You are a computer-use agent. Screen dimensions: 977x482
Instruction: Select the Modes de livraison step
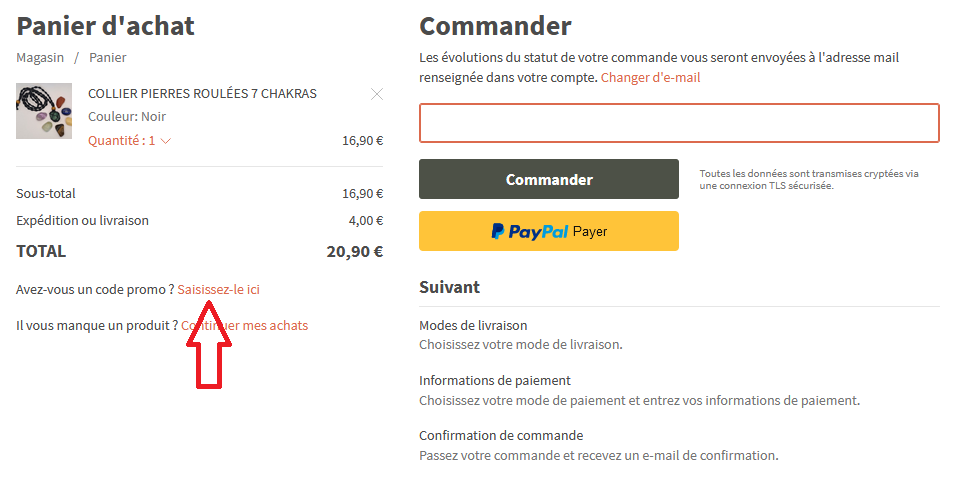coord(473,325)
